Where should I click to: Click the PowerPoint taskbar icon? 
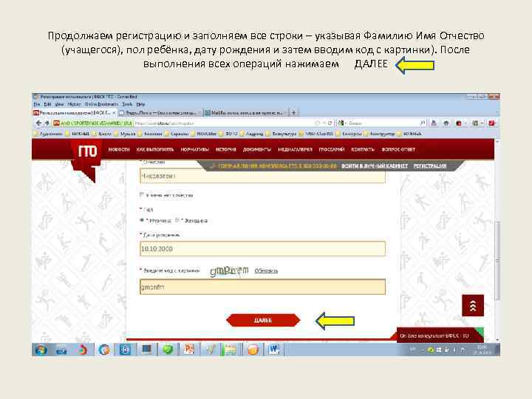pyautogui.click(x=188, y=349)
